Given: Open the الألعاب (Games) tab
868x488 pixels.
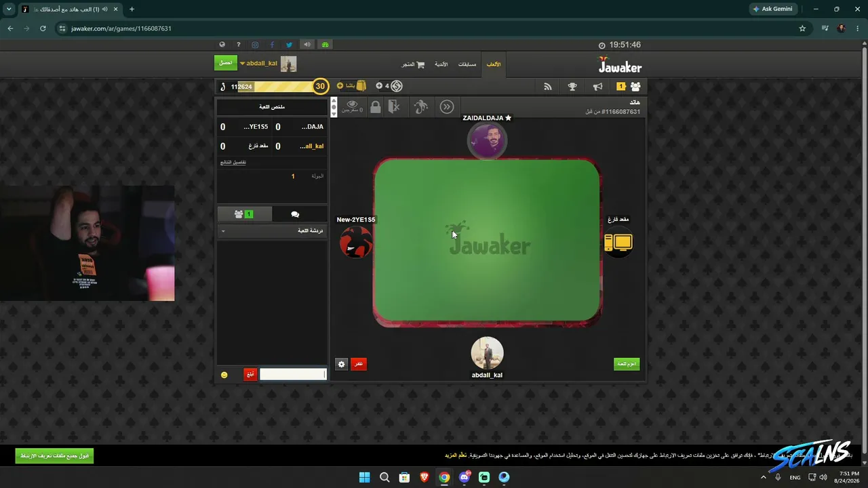Looking at the screenshot, I should [494, 64].
